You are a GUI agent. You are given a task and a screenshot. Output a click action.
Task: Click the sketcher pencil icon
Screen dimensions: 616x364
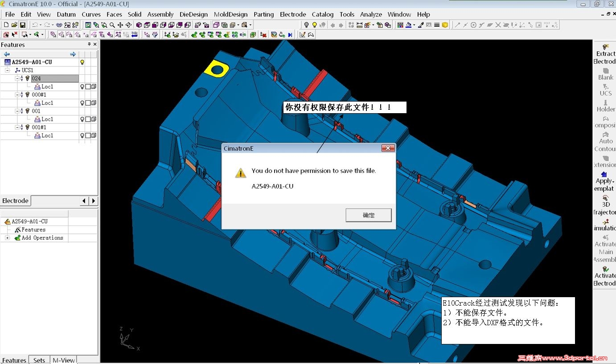(303, 34)
